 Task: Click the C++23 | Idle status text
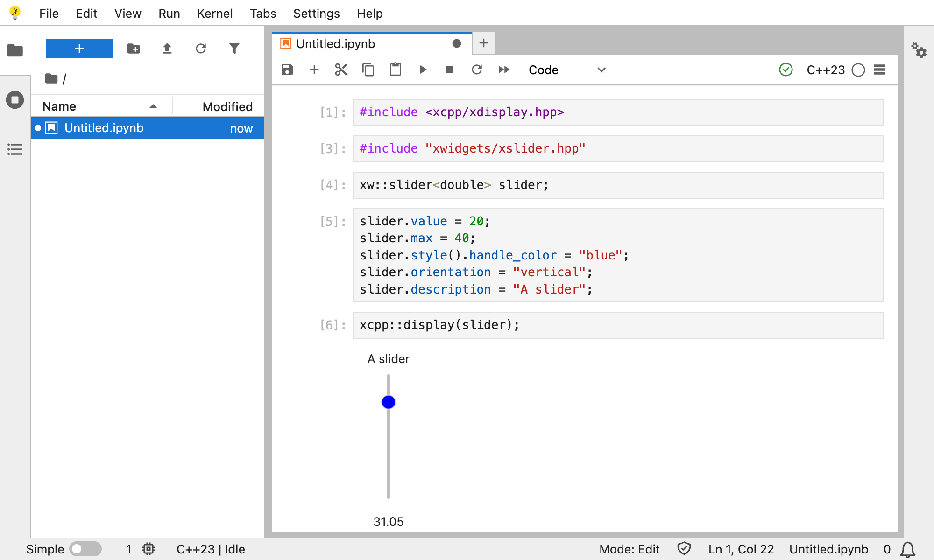tap(211, 549)
